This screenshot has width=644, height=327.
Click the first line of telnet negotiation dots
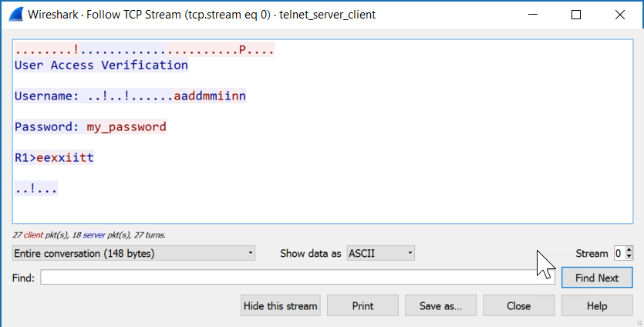tap(144, 49)
